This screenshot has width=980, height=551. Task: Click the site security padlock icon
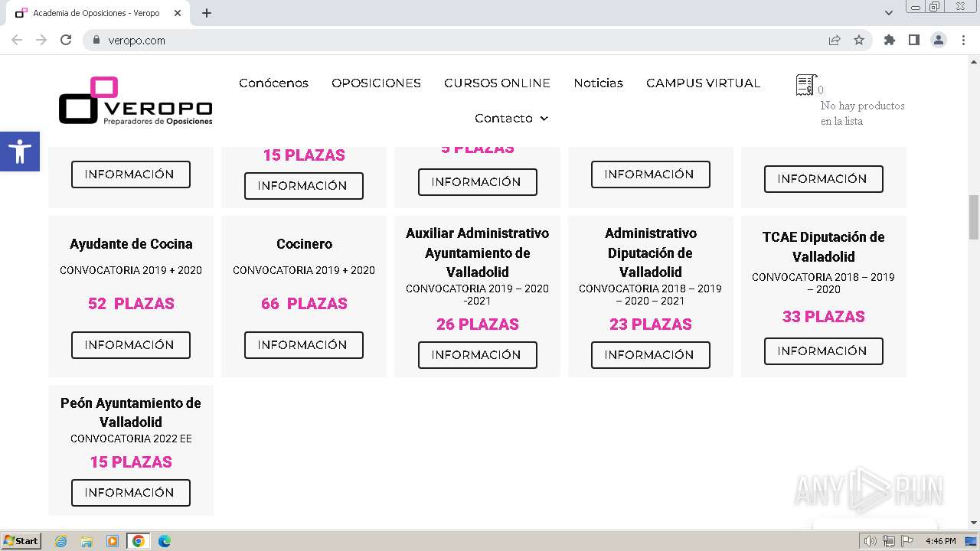point(96,41)
